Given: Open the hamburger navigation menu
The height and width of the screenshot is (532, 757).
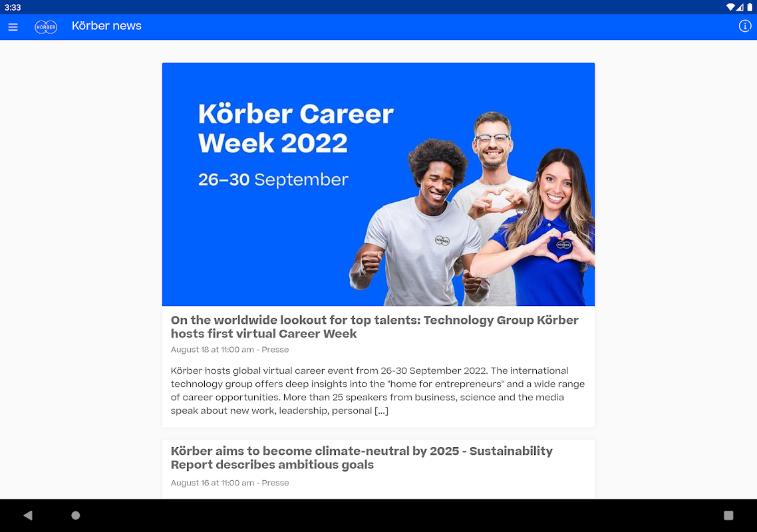Looking at the screenshot, I should pos(13,27).
